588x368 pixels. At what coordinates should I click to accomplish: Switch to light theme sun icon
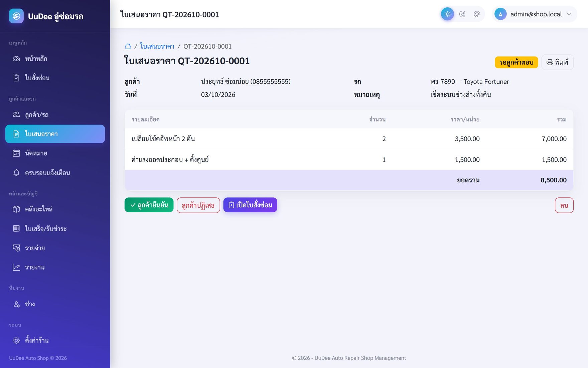[x=447, y=14]
